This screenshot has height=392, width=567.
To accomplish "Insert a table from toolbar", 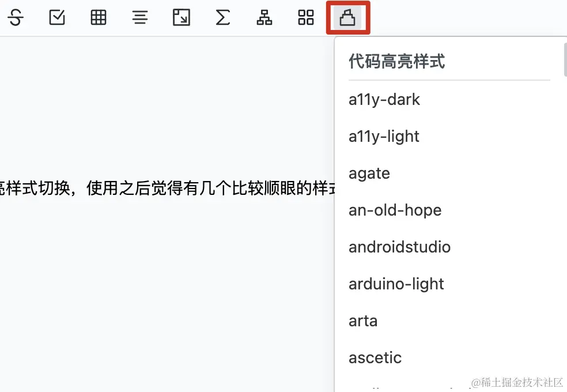I will point(99,17).
